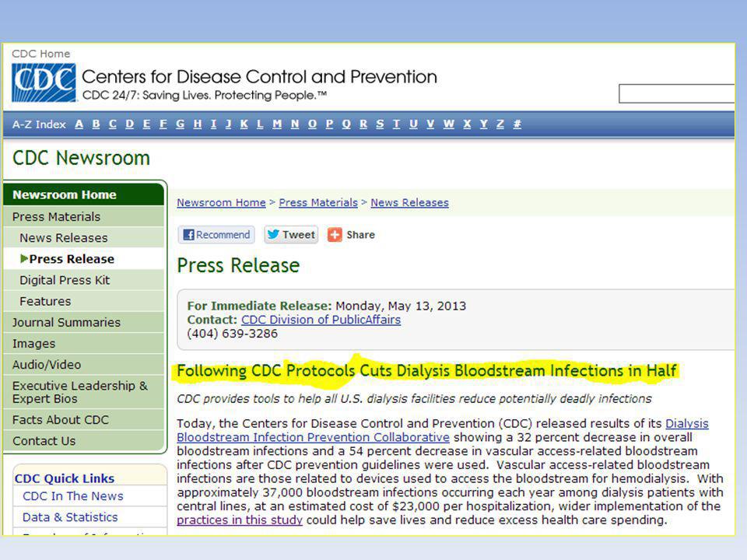Open Contact Us in sidebar menu
Viewport: 747px width, 560px height.
(x=84, y=441)
